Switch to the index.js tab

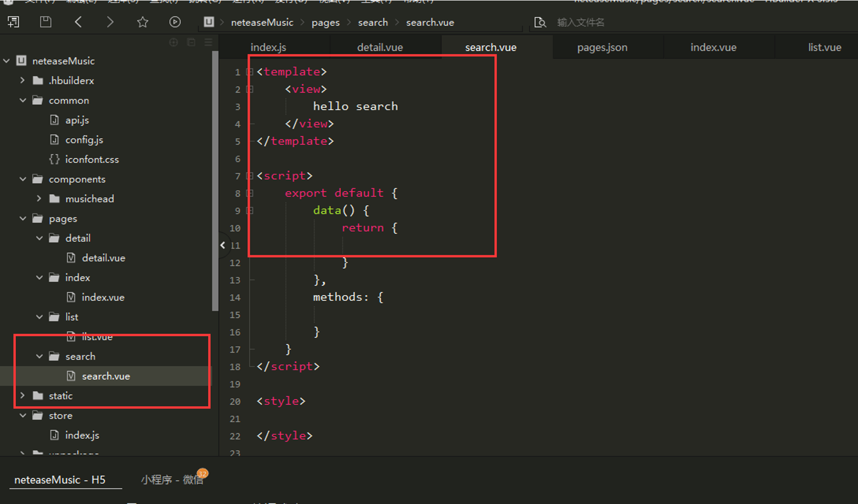268,47
